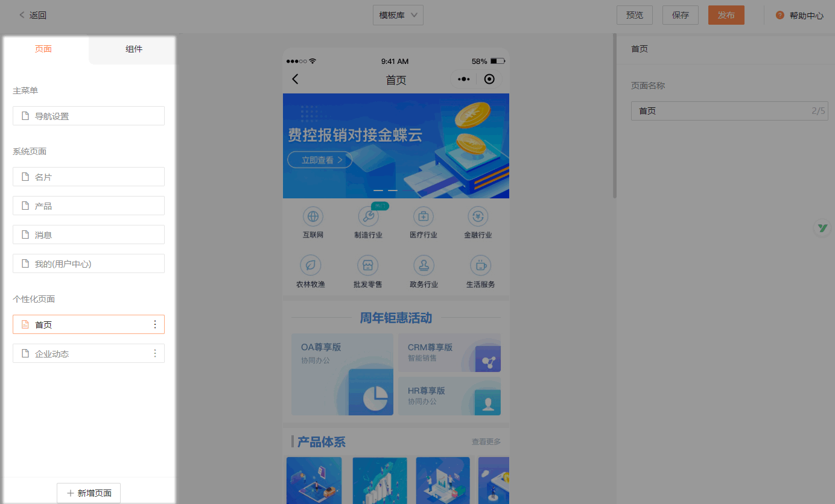
Task: Select 导航设置 in the main menu
Action: [89, 116]
